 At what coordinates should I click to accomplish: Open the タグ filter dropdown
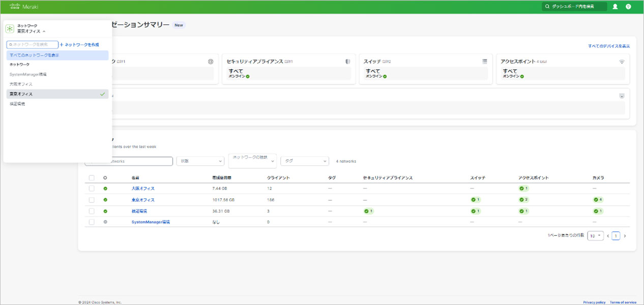[x=305, y=161]
